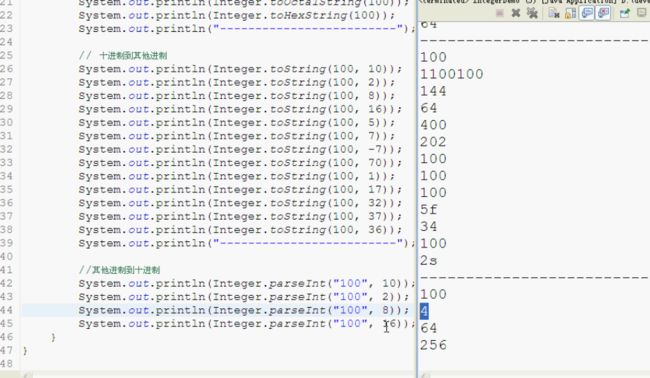Click the highlighted parseInt("100", 8) code line

coord(244,310)
